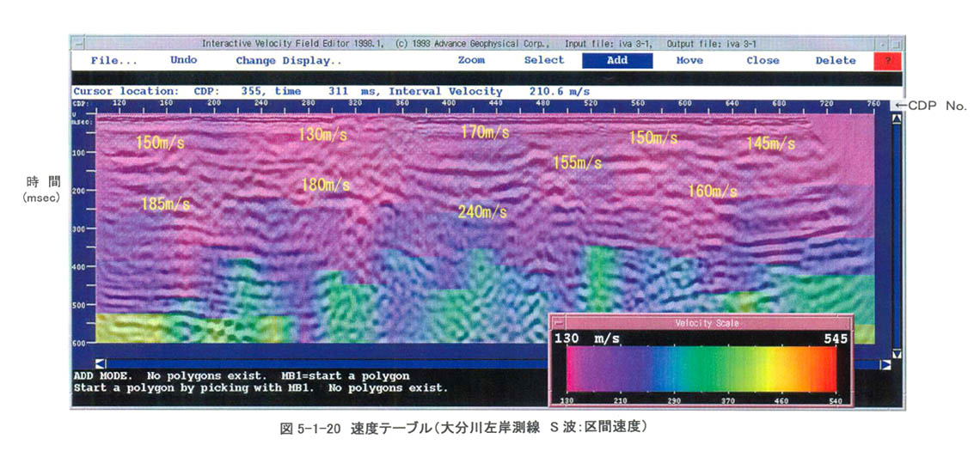The height and width of the screenshot is (457, 980).
Task: Click the 545 maximum velocity value
Action: coord(835,339)
